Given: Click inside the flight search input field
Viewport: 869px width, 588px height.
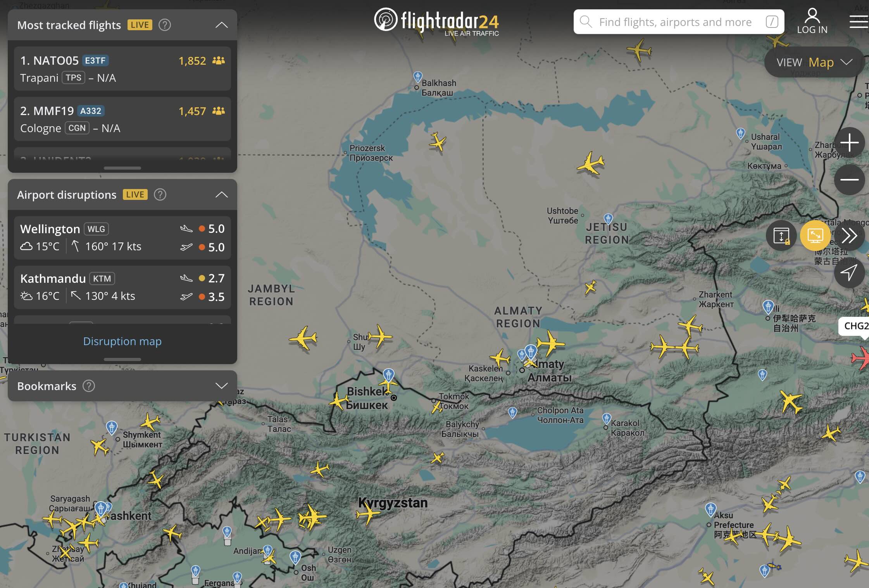Looking at the screenshot, I should 678,22.
